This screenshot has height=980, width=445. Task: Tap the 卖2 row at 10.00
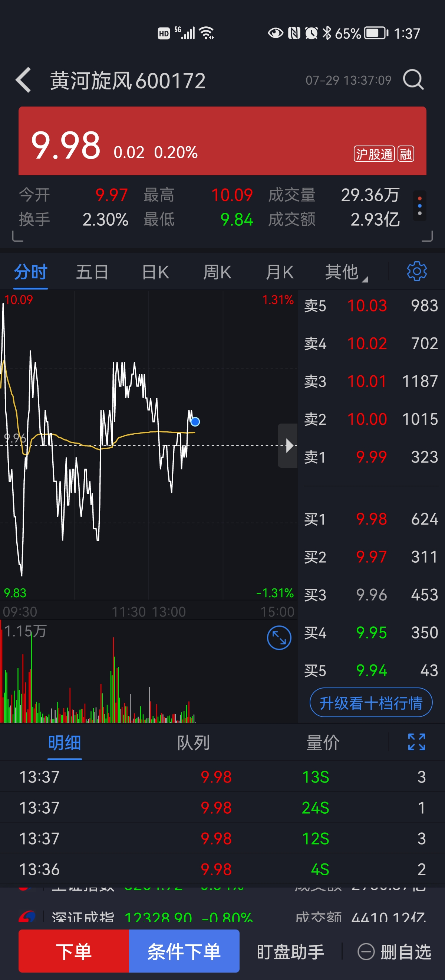(x=371, y=419)
